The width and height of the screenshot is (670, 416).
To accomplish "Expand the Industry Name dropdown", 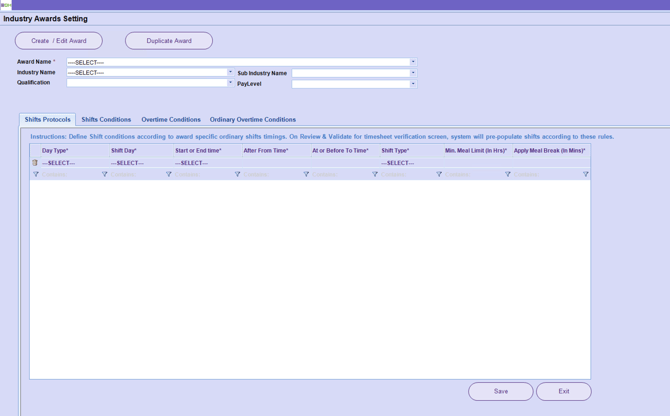I will tap(230, 72).
